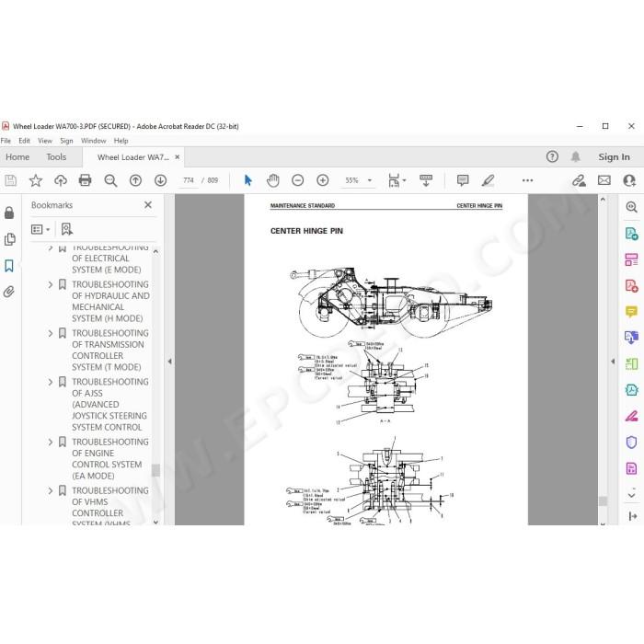Select the arrow selection tool

(x=248, y=180)
